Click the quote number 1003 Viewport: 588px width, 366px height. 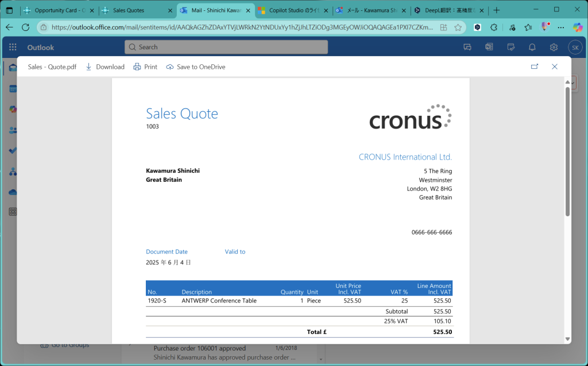tap(152, 127)
